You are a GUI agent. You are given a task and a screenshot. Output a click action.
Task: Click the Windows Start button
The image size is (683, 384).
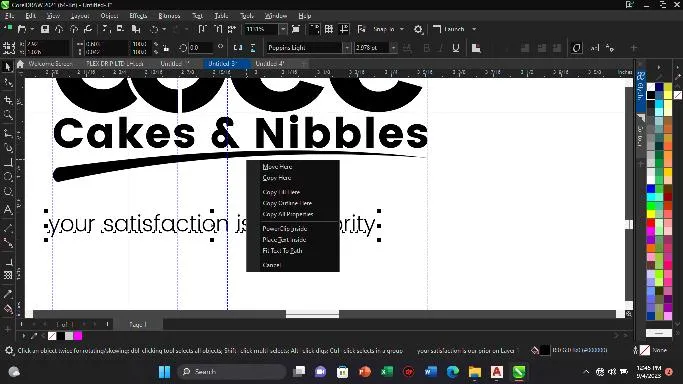tap(165, 372)
